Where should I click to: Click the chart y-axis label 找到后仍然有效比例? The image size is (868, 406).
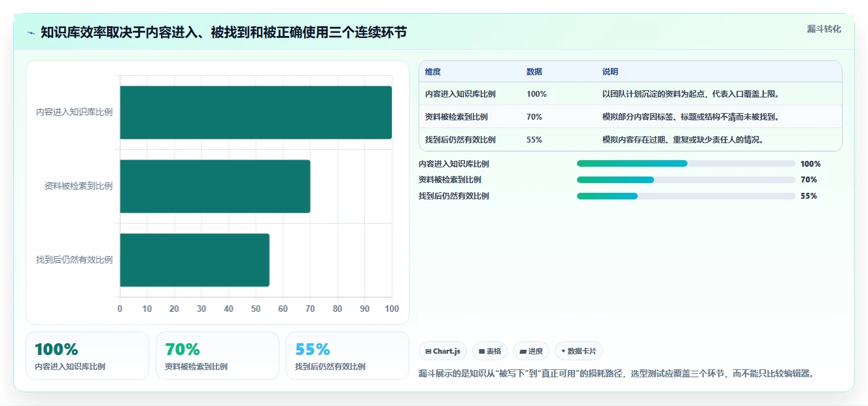(x=75, y=260)
